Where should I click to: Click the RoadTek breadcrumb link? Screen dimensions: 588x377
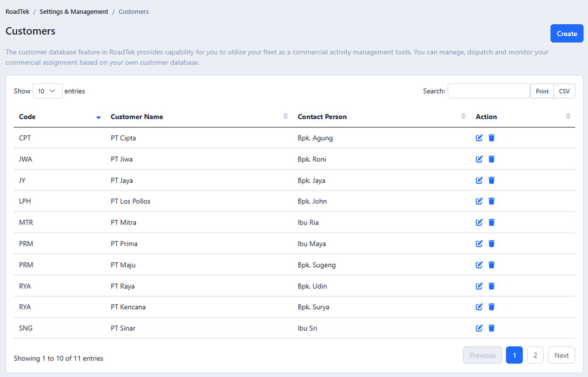click(17, 11)
